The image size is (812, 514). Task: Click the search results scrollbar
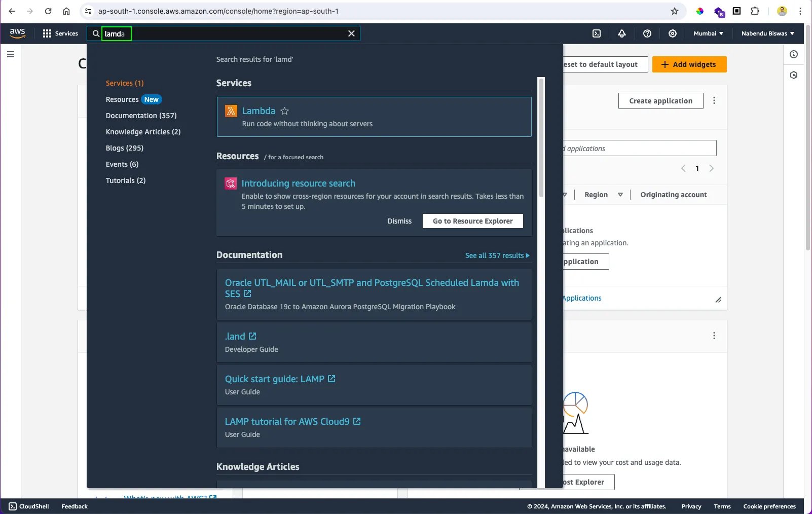tap(541, 137)
